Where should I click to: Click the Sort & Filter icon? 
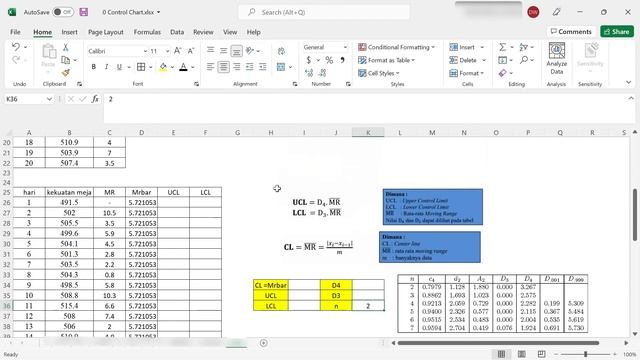point(524,47)
